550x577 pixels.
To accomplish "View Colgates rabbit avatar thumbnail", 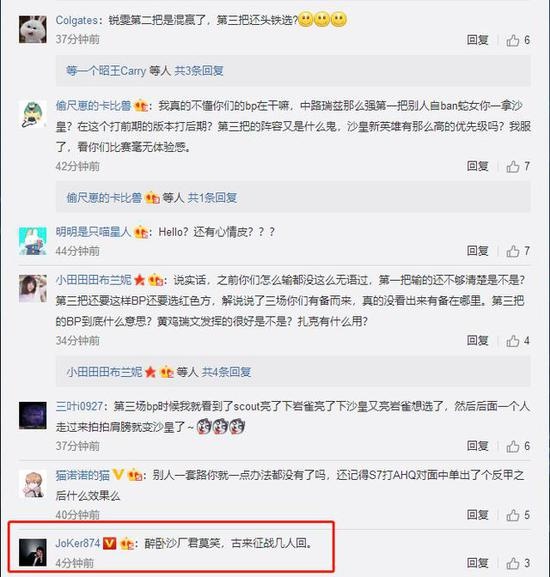I will click(33, 29).
